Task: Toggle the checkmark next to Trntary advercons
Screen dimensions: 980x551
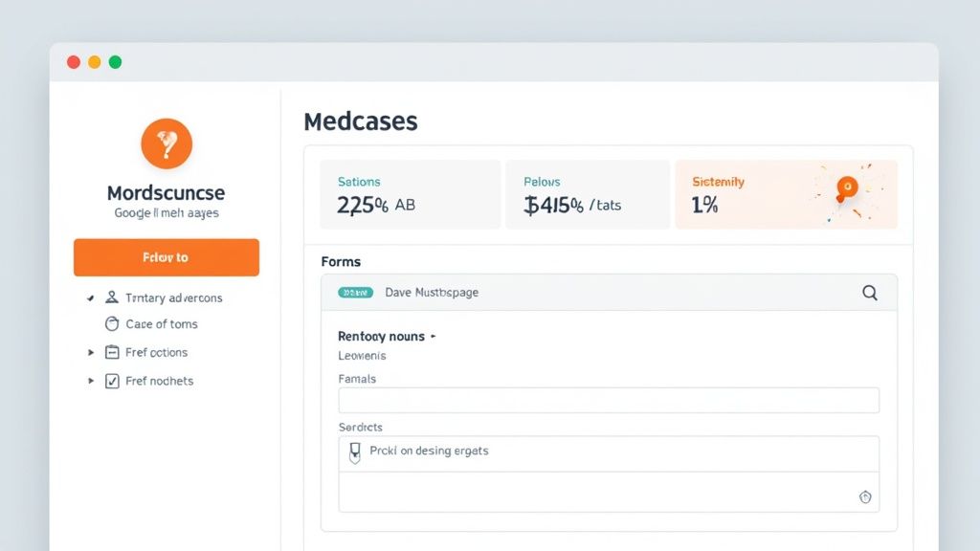Action: click(90, 298)
